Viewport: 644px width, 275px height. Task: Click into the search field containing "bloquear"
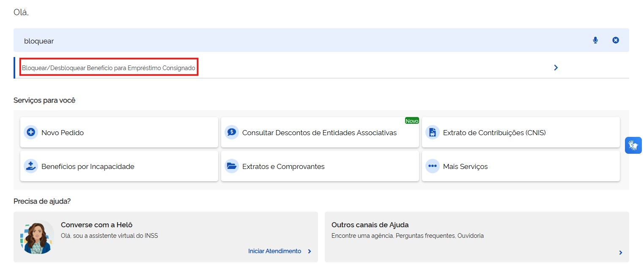(x=296, y=41)
